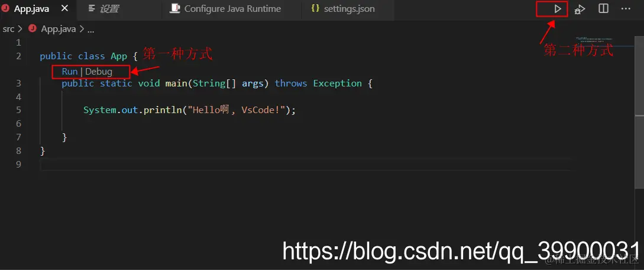Switch to the settings.json tab
The height and width of the screenshot is (270, 644).
pyautogui.click(x=348, y=9)
